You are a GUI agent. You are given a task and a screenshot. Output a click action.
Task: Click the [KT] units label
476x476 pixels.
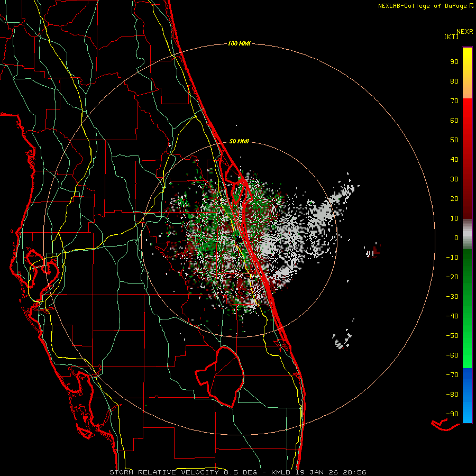pos(452,36)
